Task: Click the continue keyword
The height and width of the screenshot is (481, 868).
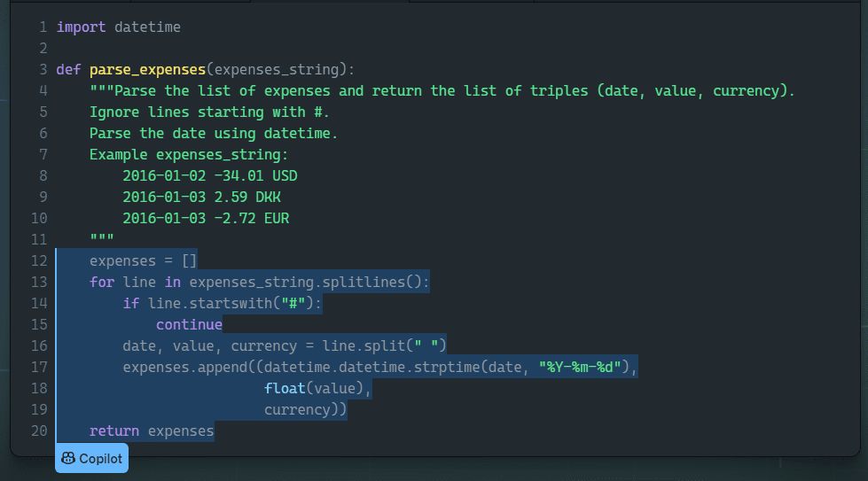Action: [189, 325]
